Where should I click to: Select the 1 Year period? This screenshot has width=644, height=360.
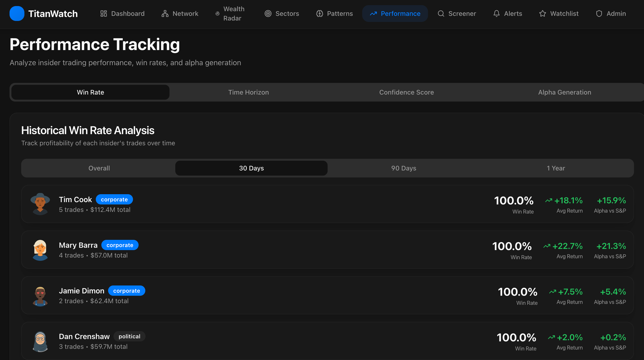coord(555,168)
